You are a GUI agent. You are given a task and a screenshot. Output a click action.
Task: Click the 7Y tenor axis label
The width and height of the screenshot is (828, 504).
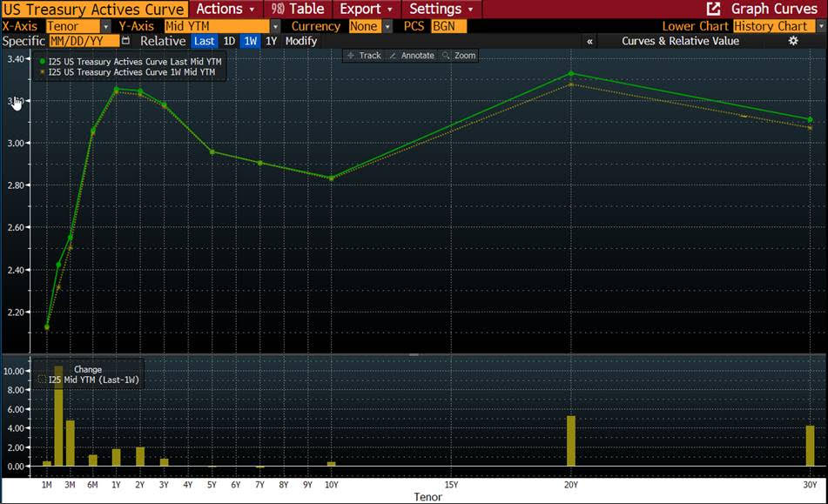tap(259, 485)
